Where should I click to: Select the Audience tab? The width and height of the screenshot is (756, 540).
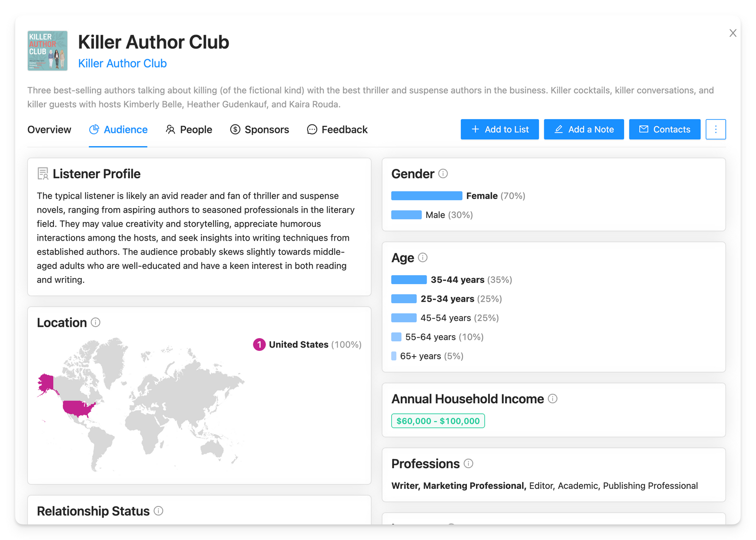[118, 130]
